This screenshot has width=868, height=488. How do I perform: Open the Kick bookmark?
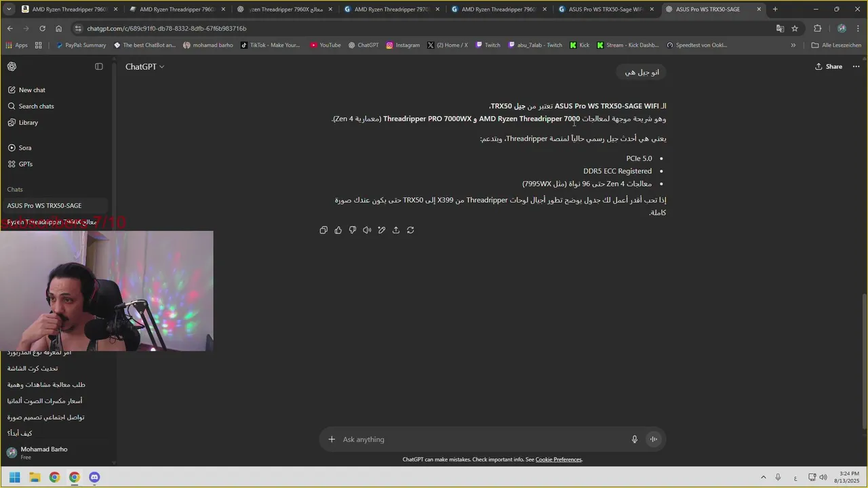pyautogui.click(x=580, y=45)
